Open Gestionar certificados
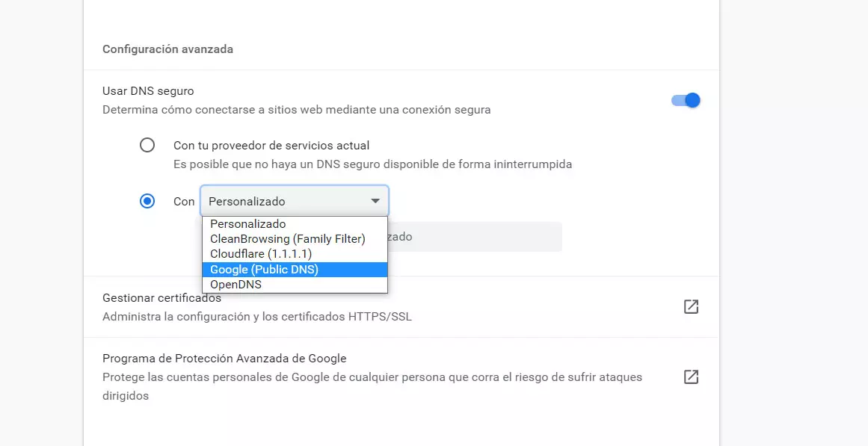This screenshot has width=868, height=446. point(401,307)
